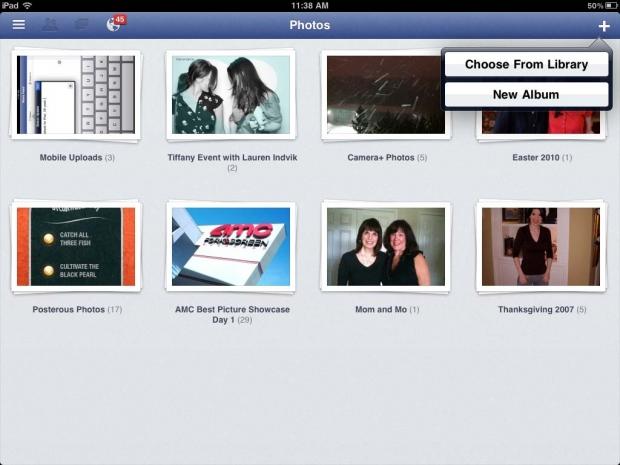Tap the Wi-Fi status icon
The height and width of the screenshot is (465, 620).
pos(27,5)
